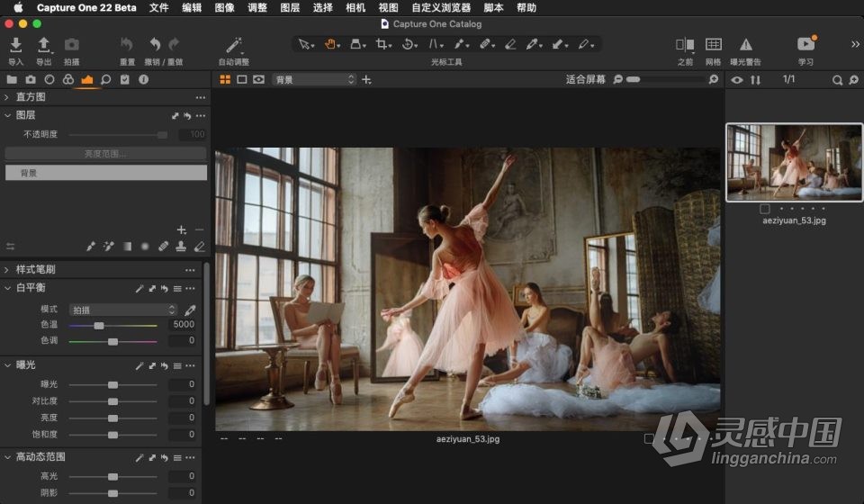The height and width of the screenshot is (504, 864).
Task: Pick the draw mask brush in layers
Action: pos(91,247)
